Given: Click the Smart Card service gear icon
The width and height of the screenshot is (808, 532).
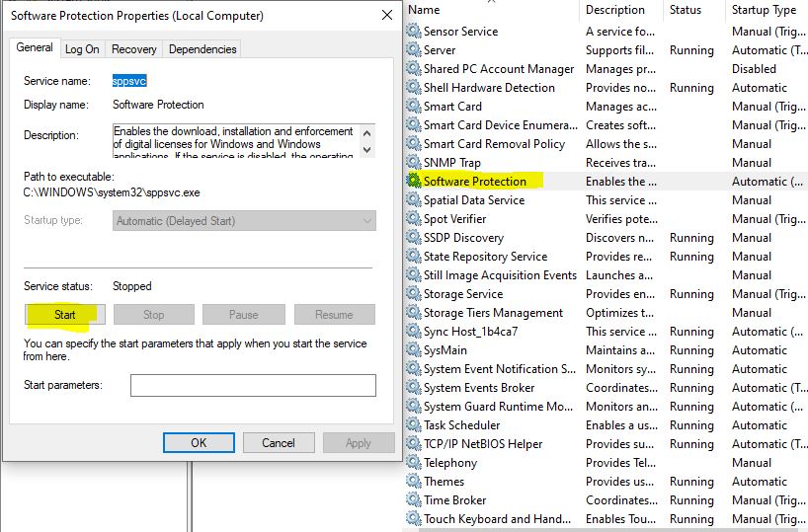Looking at the screenshot, I should point(414,106).
